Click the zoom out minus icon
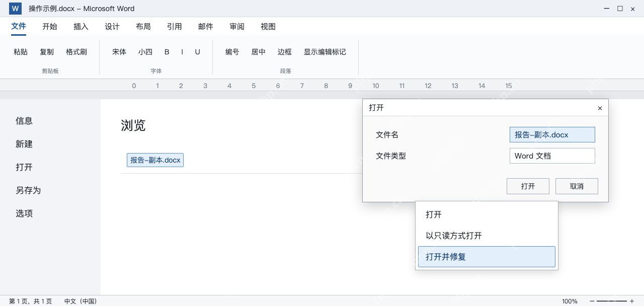644x306 pixels. [592, 301]
